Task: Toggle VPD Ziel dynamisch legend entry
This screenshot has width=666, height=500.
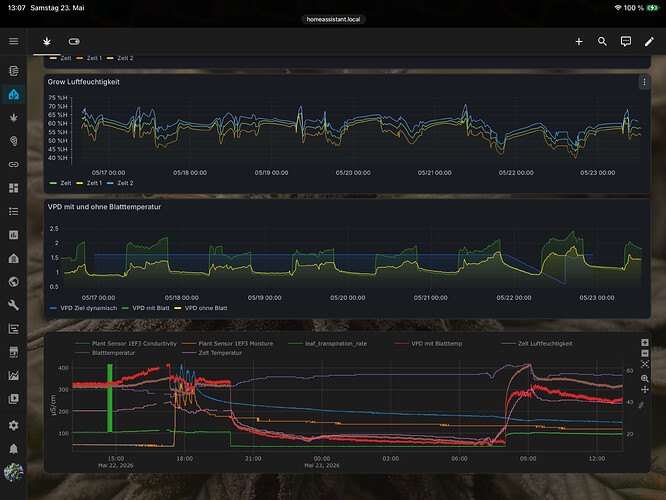Action: pyautogui.click(x=83, y=308)
